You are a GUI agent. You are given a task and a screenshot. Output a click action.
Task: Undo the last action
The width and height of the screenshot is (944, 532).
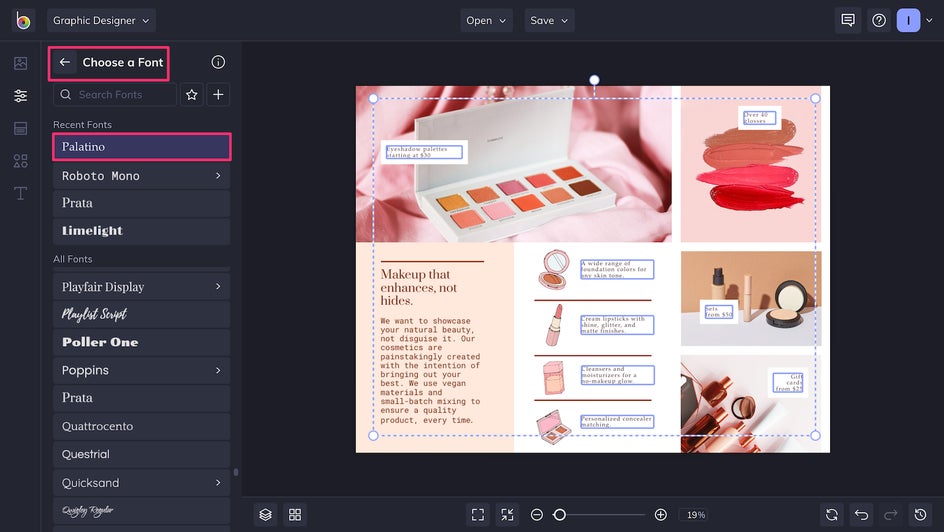click(861, 515)
